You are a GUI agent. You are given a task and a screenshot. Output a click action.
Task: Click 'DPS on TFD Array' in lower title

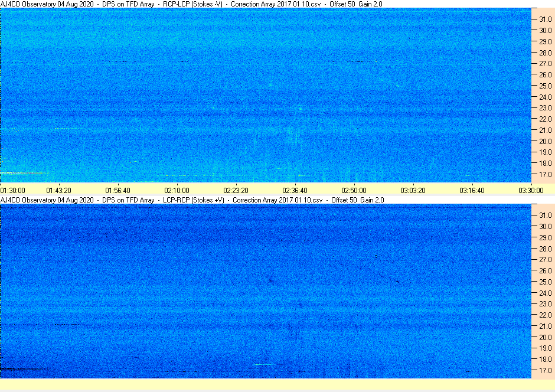tap(128, 200)
